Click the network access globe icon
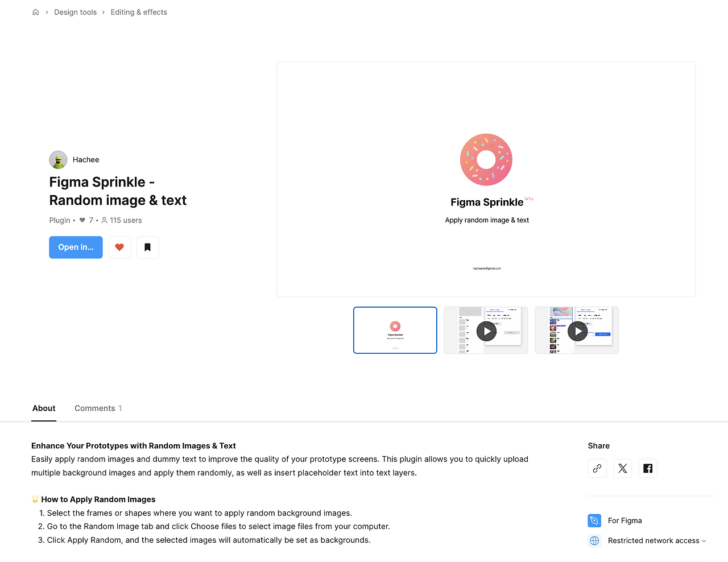The image size is (728, 562). 594,540
